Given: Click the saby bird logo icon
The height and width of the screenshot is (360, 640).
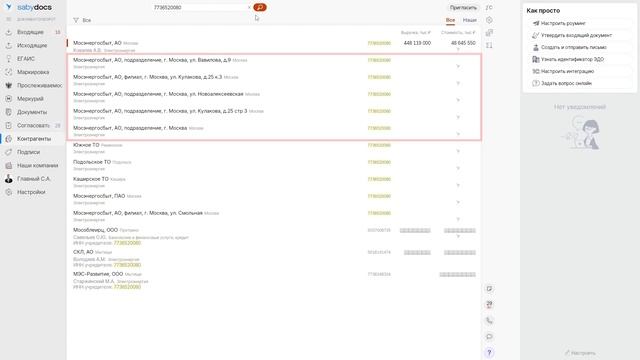Looking at the screenshot, I should (x=9, y=7).
